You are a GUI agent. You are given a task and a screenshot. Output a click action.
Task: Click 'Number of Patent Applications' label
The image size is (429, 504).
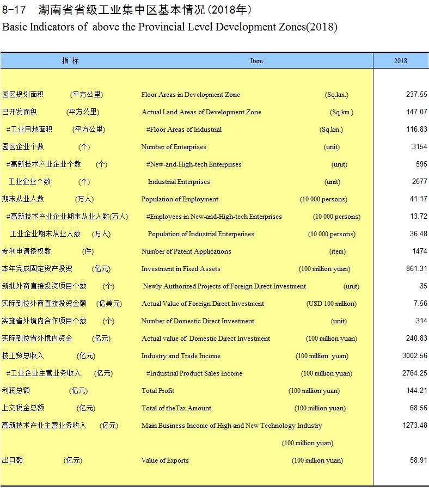(x=186, y=251)
